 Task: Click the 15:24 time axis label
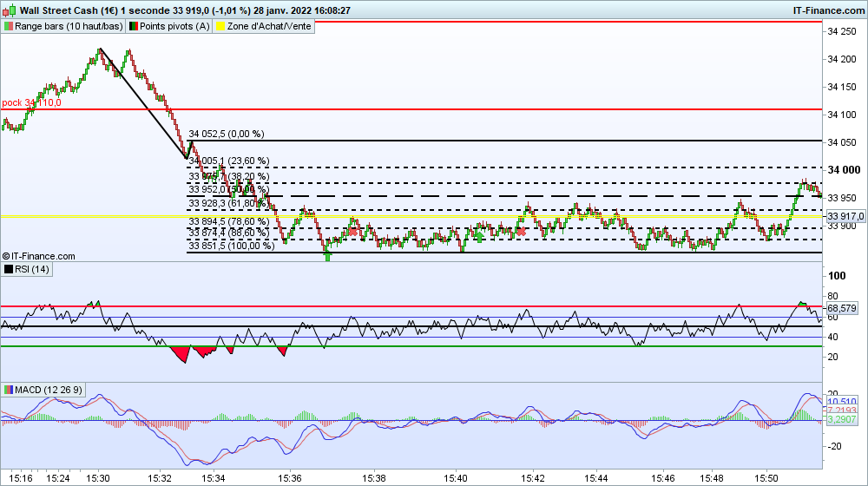(x=57, y=478)
